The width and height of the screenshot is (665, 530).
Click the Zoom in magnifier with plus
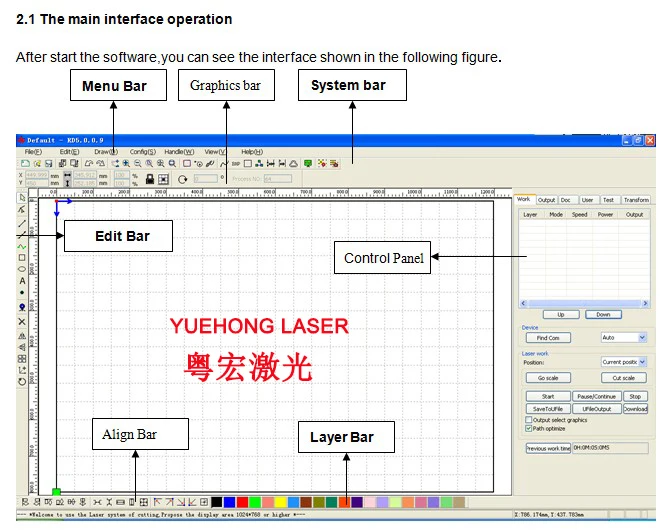(126, 164)
